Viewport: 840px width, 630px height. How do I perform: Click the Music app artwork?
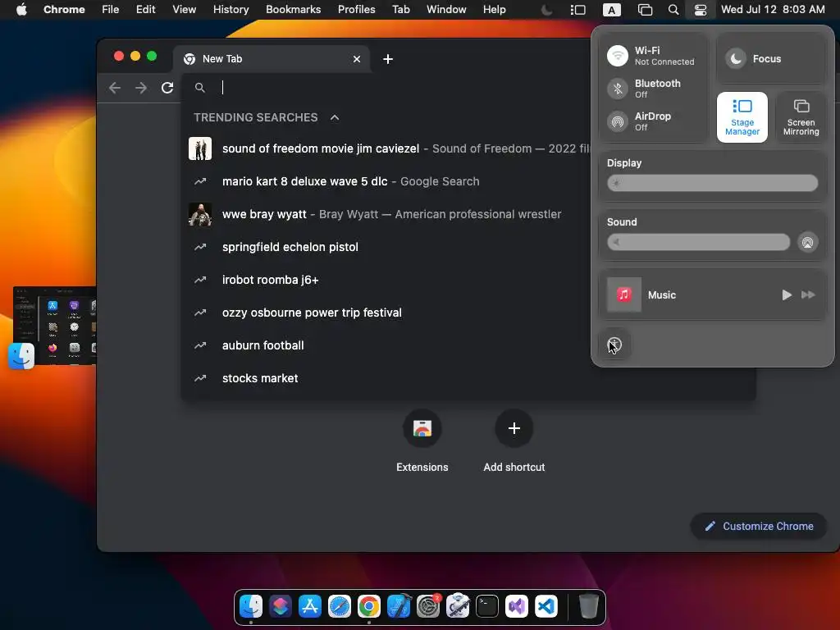click(x=624, y=294)
